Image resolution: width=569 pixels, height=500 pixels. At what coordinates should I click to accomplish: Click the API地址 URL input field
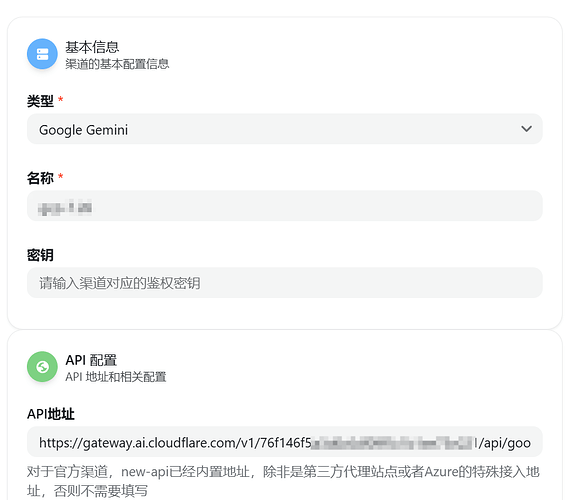tap(284, 442)
